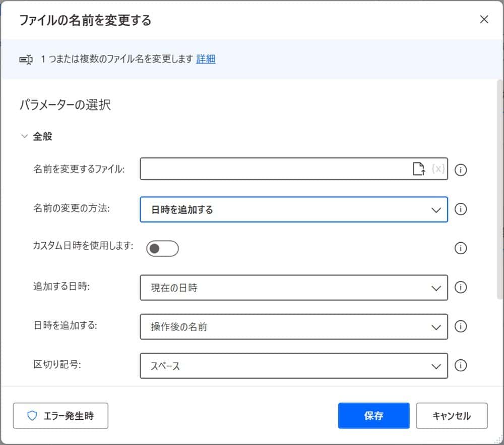Click the rename action icon in the dialog header
Image resolution: width=504 pixels, height=445 pixels.
[x=26, y=59]
